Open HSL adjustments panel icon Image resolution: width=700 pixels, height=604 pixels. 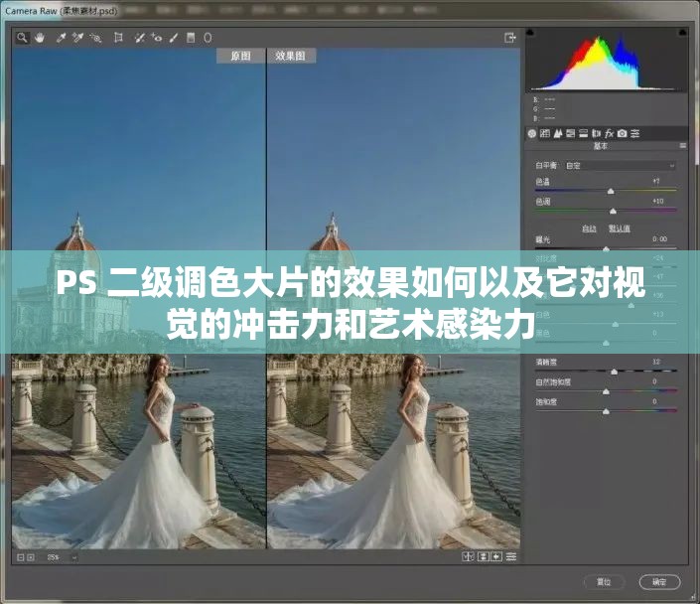click(571, 133)
